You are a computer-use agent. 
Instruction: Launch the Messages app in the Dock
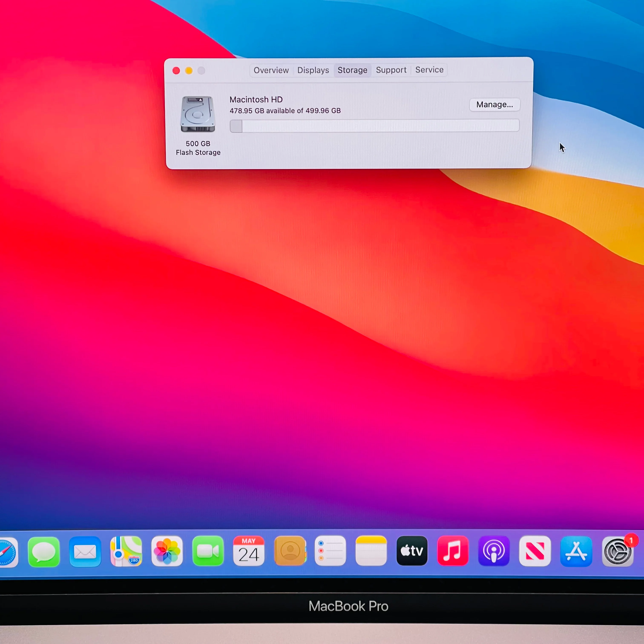(44, 552)
